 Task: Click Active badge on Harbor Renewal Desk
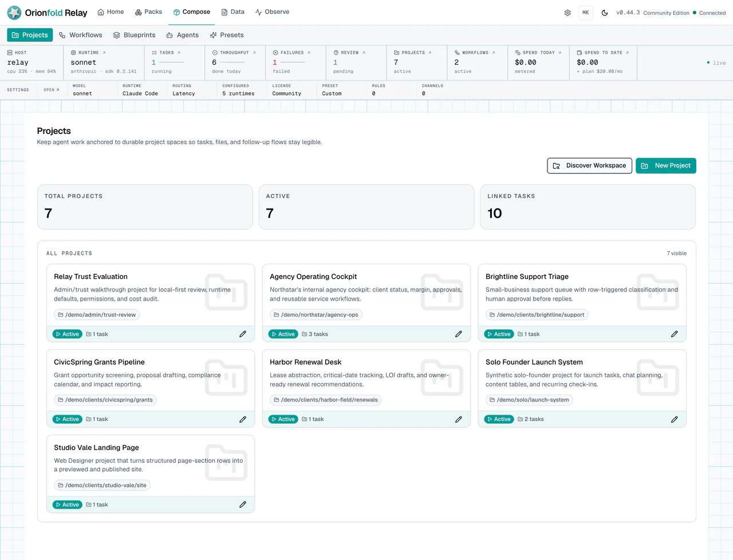[x=283, y=419]
